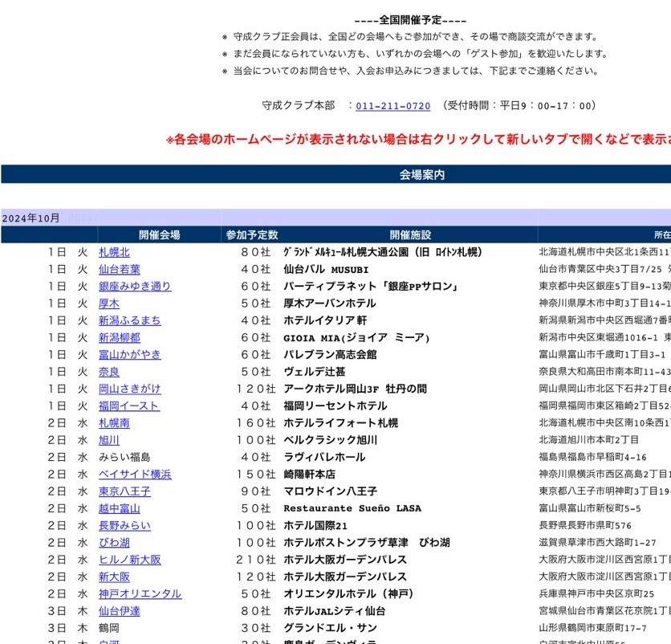
Task: Open the 東京八王子 venue link
Action: pos(124,491)
